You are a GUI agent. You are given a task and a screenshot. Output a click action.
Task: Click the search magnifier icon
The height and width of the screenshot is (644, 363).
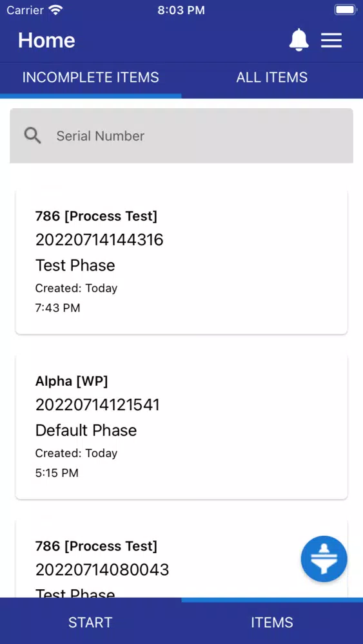pyautogui.click(x=32, y=135)
